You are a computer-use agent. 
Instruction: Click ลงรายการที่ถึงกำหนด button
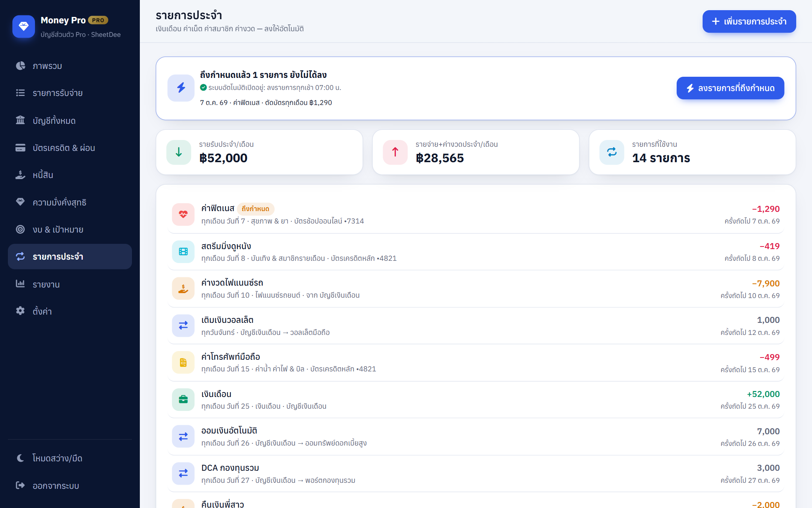(730, 88)
